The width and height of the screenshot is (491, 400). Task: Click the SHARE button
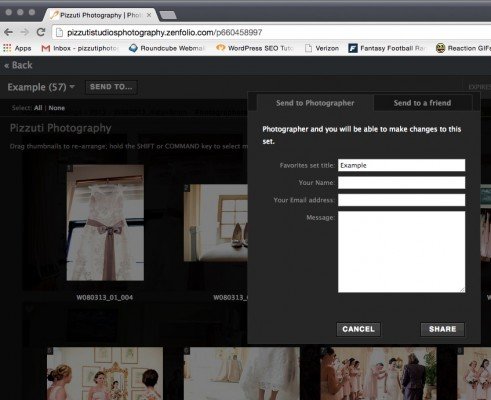(442, 329)
